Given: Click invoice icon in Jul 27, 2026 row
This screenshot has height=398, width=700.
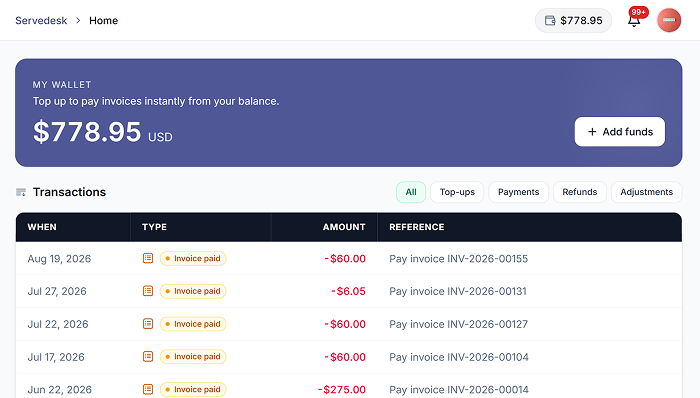Looking at the screenshot, I should [148, 291].
